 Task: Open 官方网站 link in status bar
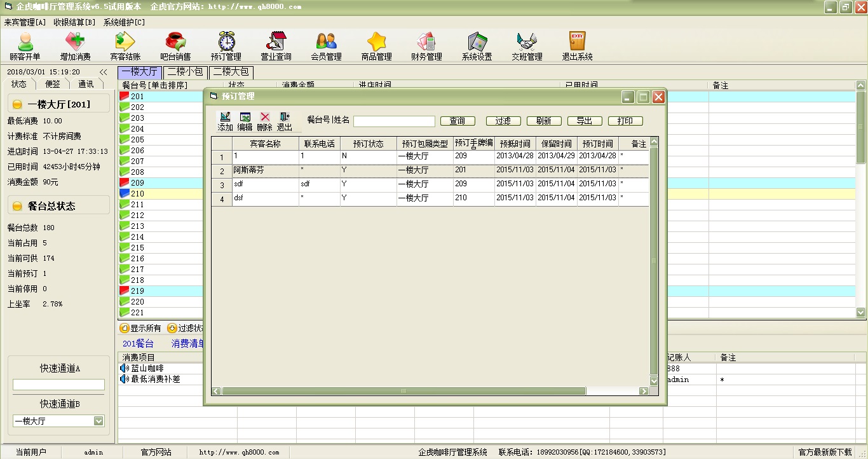point(156,452)
